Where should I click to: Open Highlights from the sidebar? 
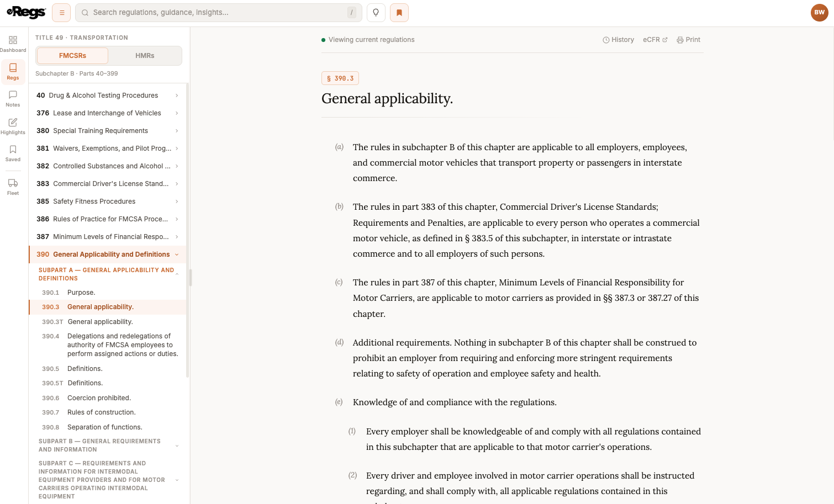[x=13, y=126]
